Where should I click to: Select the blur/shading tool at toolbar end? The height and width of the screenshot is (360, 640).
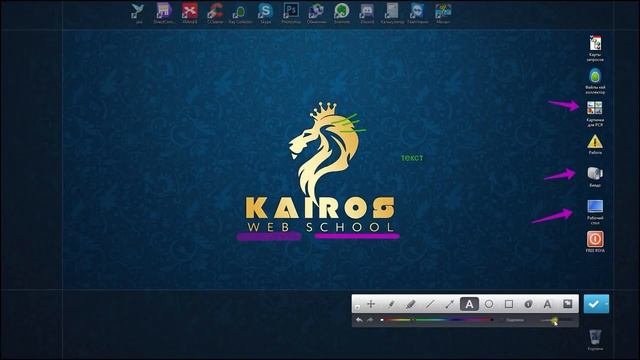pyautogui.click(x=567, y=304)
